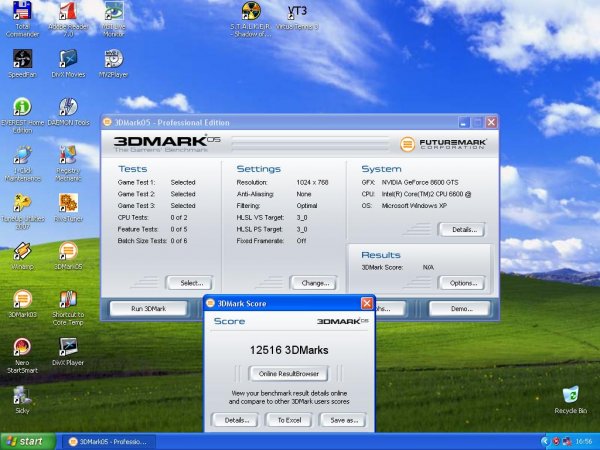Export the score with To Excel
The width and height of the screenshot is (600, 450).
point(289,420)
